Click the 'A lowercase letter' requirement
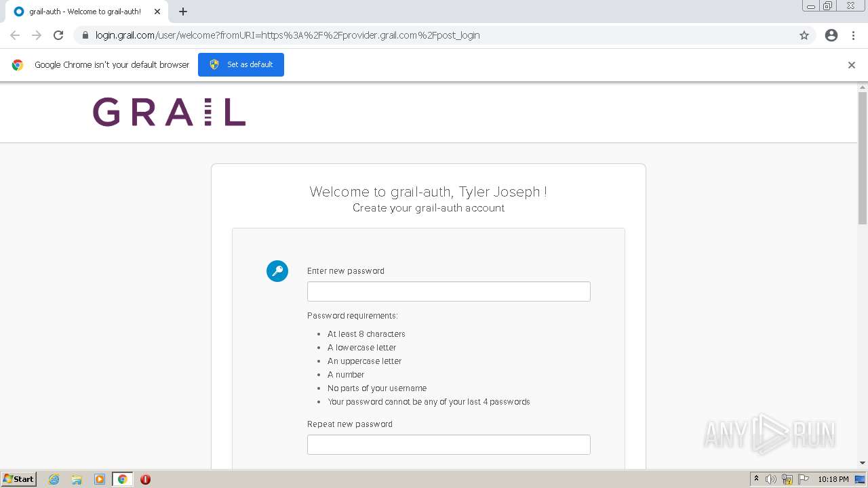The image size is (868, 488). (361, 348)
